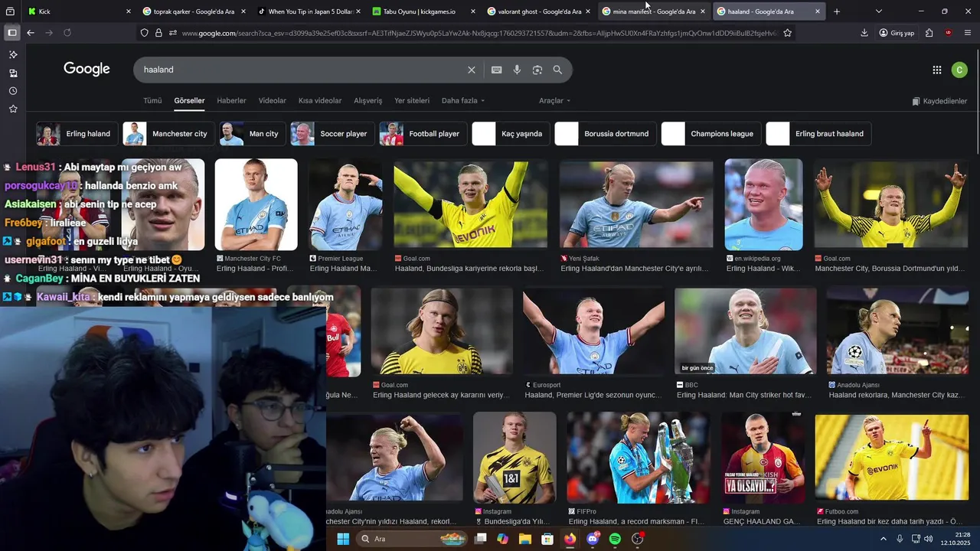The width and height of the screenshot is (980, 551).
Task: Click the padlock site security icon
Action: click(x=158, y=33)
